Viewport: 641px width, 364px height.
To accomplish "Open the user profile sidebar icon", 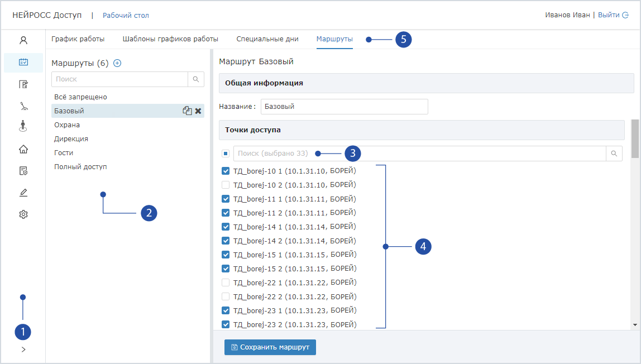I will [x=23, y=40].
